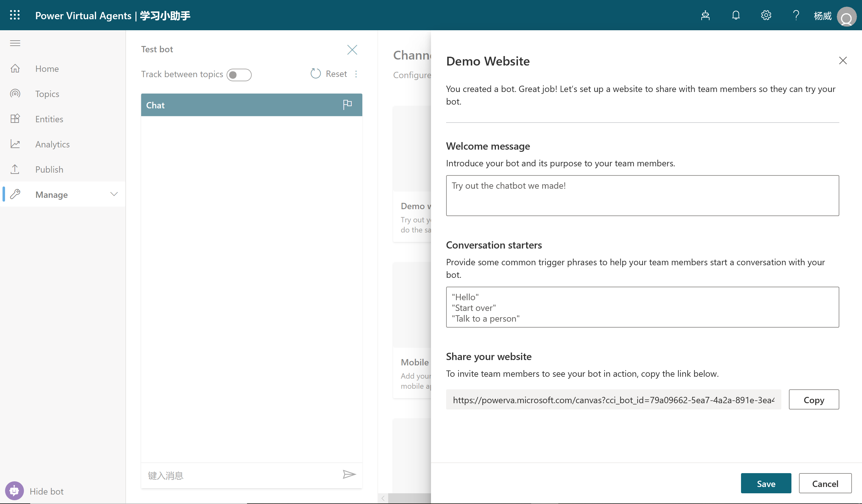Screen dimensions: 862x504
Task: Open the settings gear icon
Action: (x=766, y=15)
